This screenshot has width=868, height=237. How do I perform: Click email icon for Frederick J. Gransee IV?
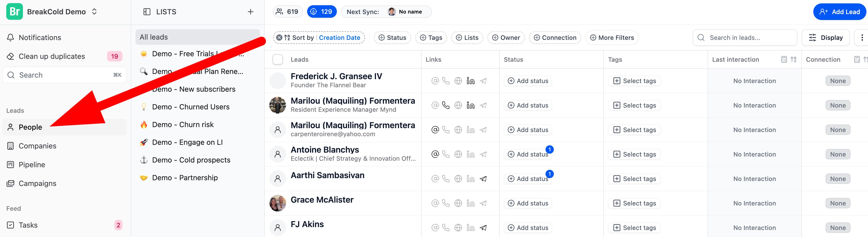click(x=435, y=81)
